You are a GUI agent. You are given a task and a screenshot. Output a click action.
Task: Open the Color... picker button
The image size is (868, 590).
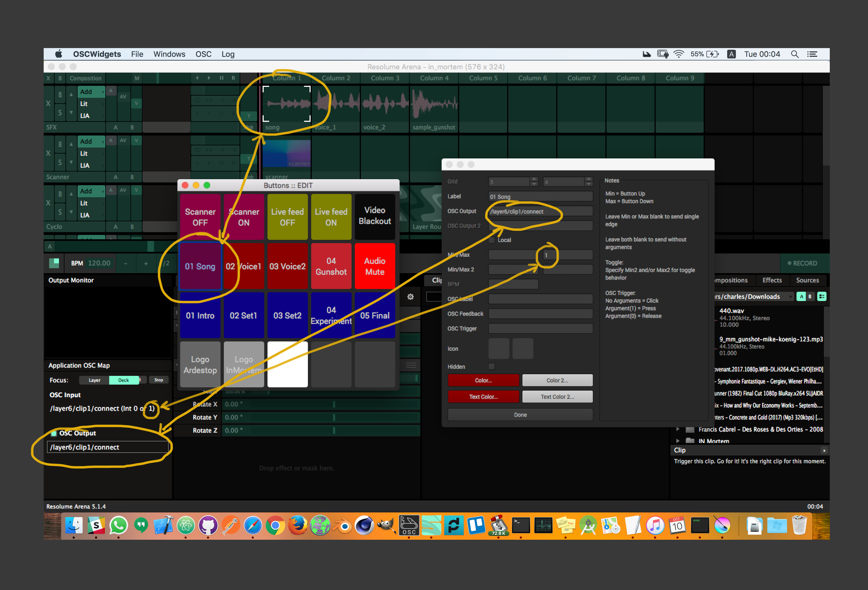(483, 380)
